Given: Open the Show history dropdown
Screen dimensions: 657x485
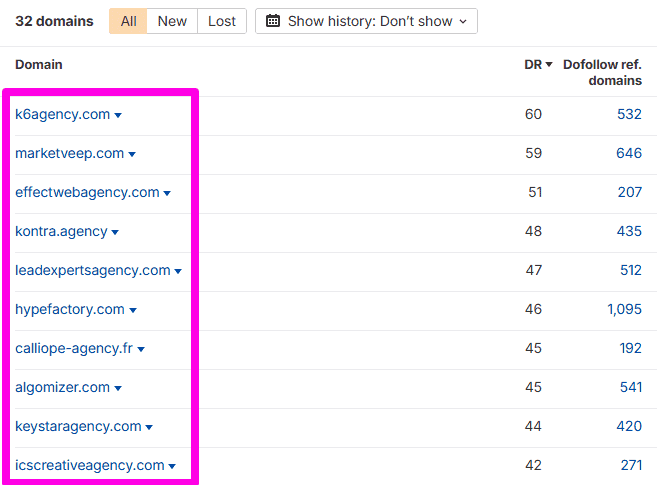Looking at the screenshot, I should 366,21.
